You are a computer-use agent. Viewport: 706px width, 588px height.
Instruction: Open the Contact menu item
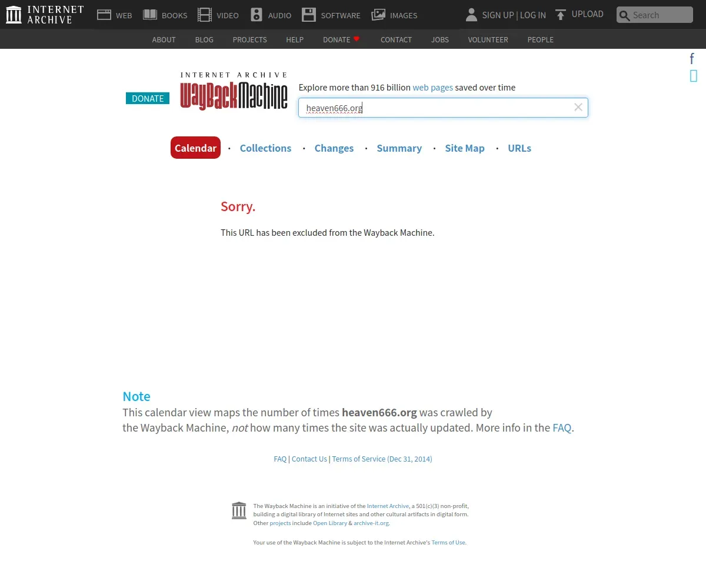click(x=396, y=39)
